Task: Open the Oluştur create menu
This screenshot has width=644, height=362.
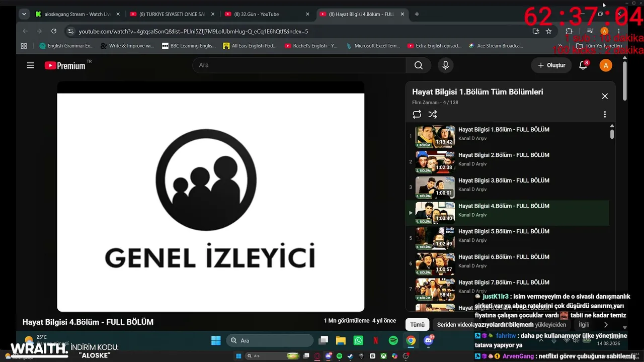Action: 551,65
